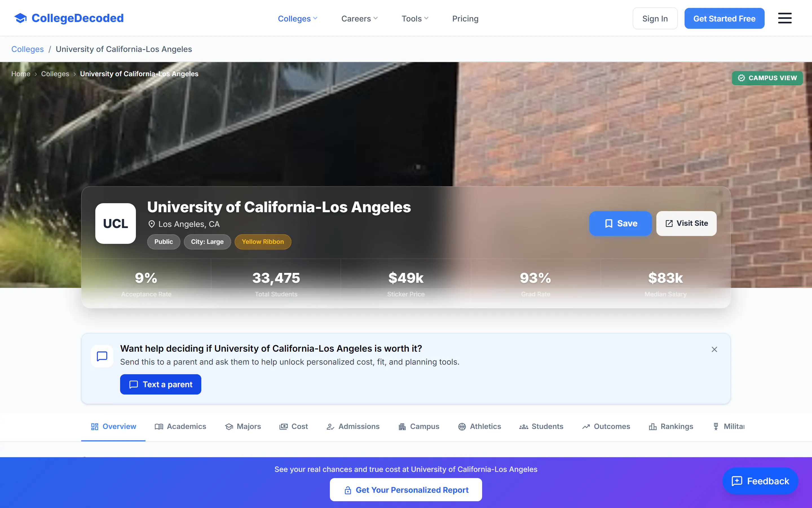The width and height of the screenshot is (812, 508).
Task: Click the Campus building icon
Action: pos(402,427)
